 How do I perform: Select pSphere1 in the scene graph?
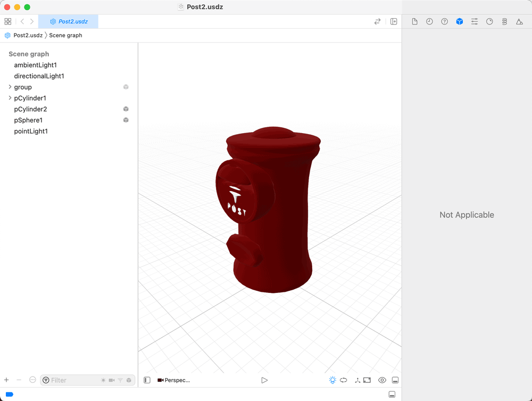coord(28,120)
